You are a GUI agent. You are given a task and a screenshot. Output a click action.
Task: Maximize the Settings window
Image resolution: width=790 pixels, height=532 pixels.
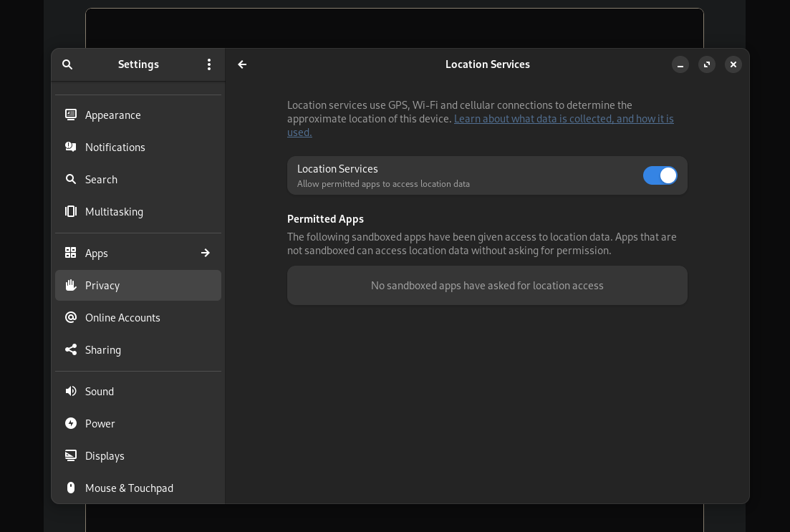click(x=707, y=64)
